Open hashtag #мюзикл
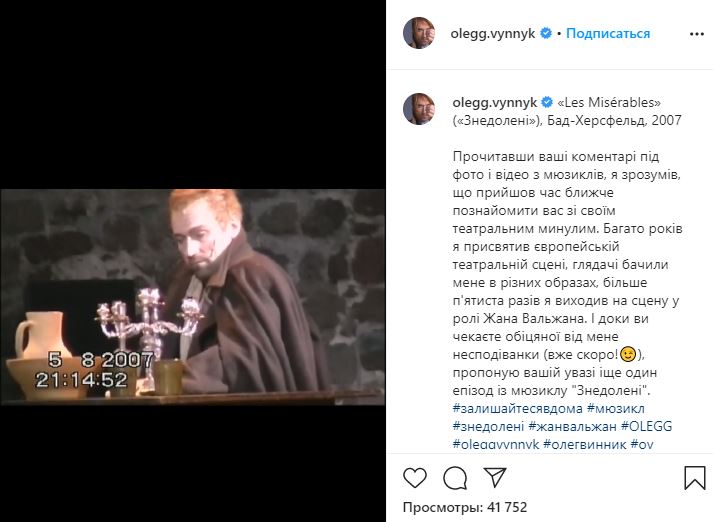 (616, 408)
